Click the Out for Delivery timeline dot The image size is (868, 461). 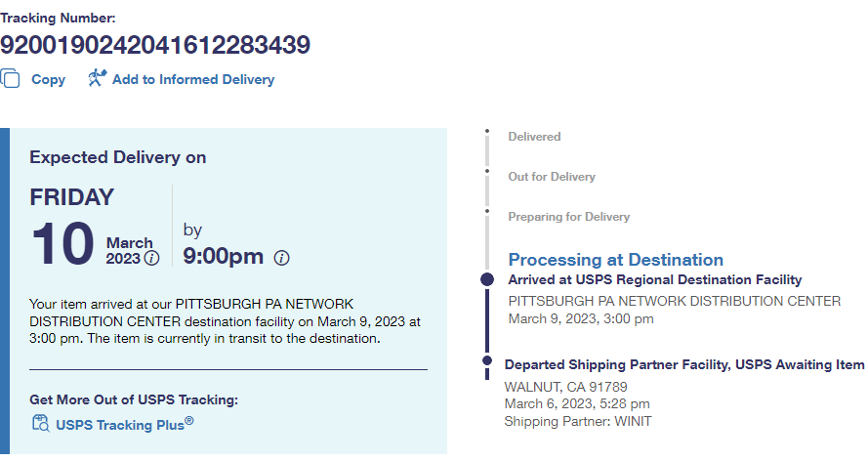(x=487, y=171)
